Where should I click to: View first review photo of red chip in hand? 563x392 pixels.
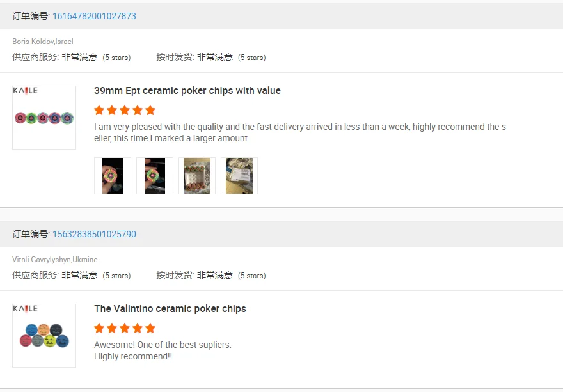(x=113, y=176)
